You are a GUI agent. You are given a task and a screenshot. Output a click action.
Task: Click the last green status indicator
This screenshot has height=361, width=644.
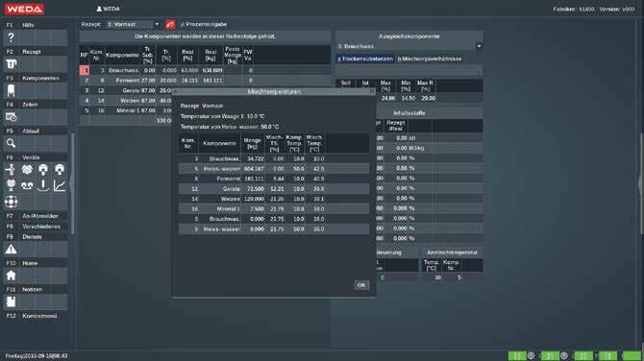tap(632, 355)
